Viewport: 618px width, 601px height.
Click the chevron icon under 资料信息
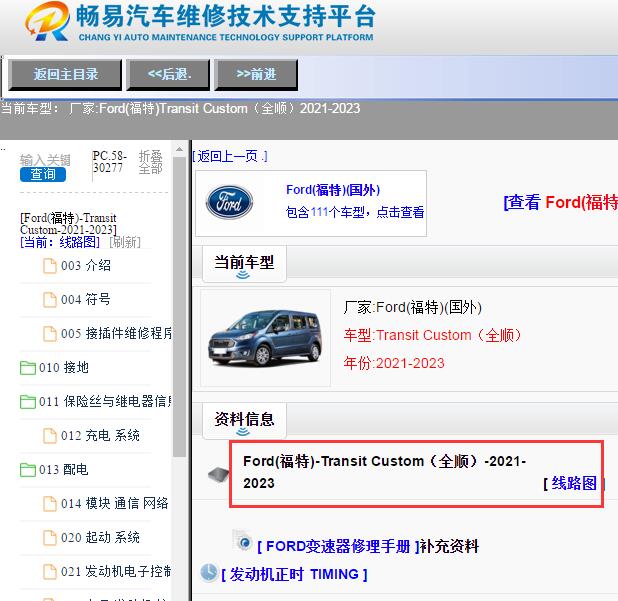tap(243, 432)
